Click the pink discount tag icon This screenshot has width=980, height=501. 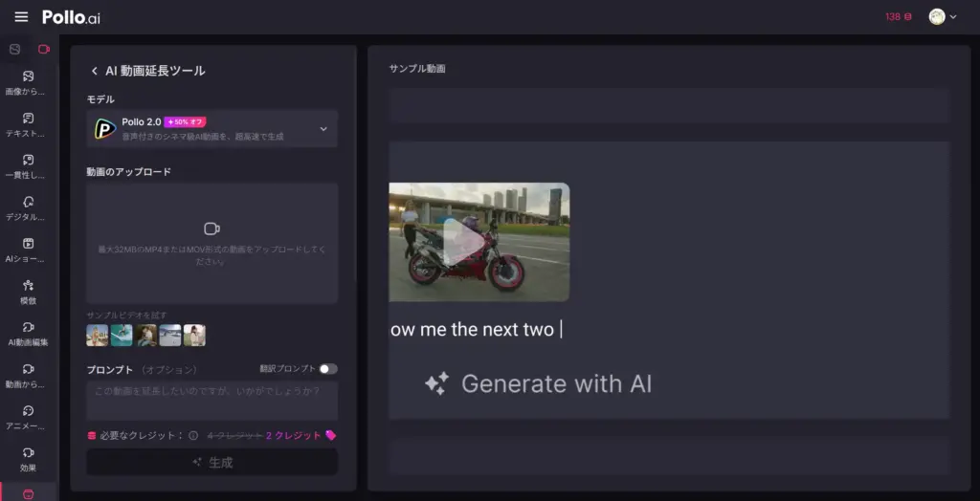click(x=330, y=435)
